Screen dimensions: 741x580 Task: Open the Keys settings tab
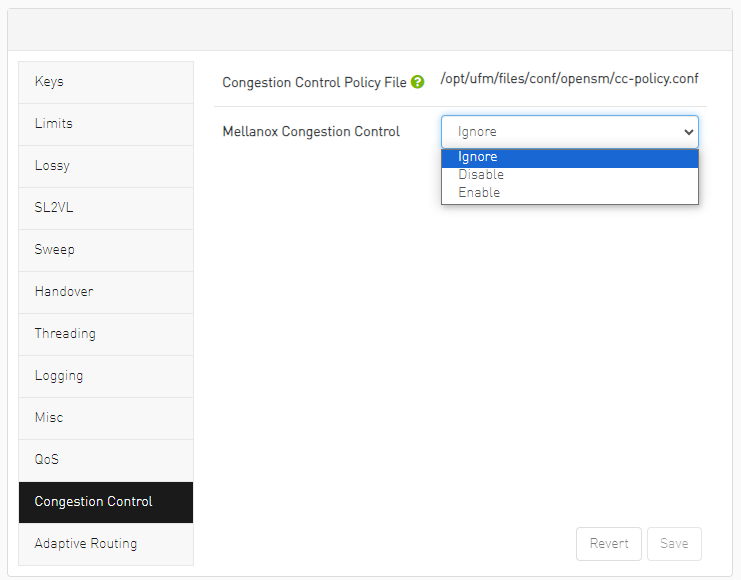106,82
